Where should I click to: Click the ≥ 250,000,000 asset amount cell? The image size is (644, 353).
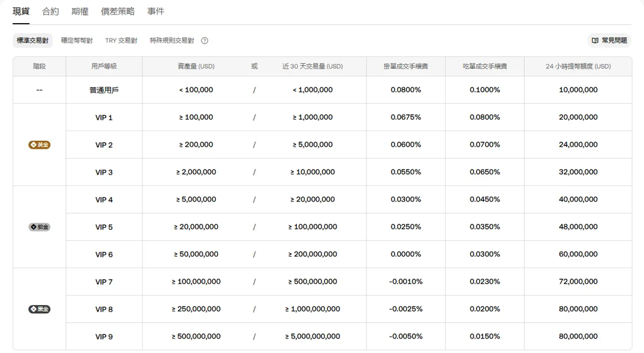[196, 309]
